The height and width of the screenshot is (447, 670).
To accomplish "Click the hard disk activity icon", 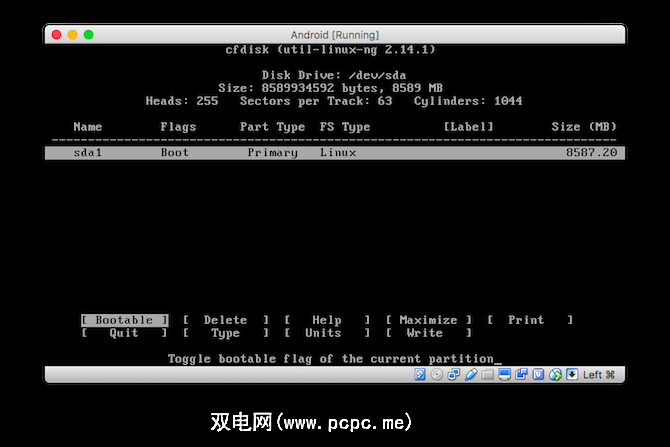I will point(420,375).
